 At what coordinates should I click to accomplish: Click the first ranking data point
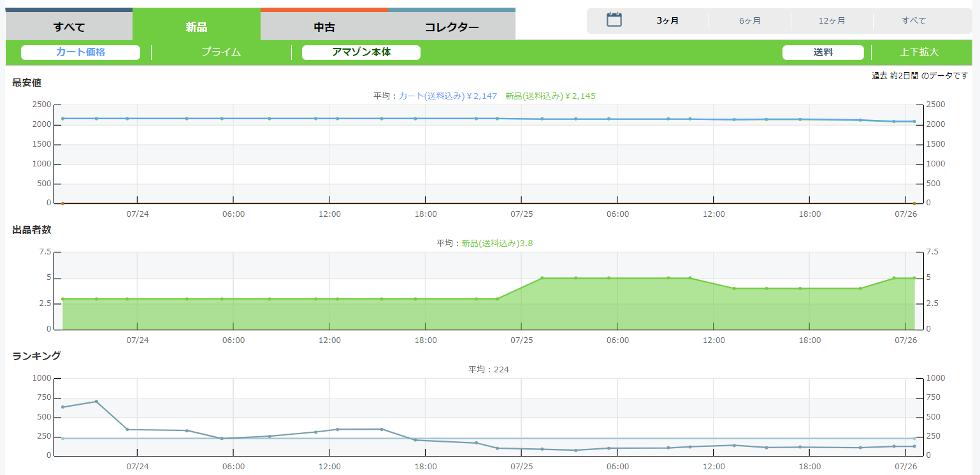[62, 407]
